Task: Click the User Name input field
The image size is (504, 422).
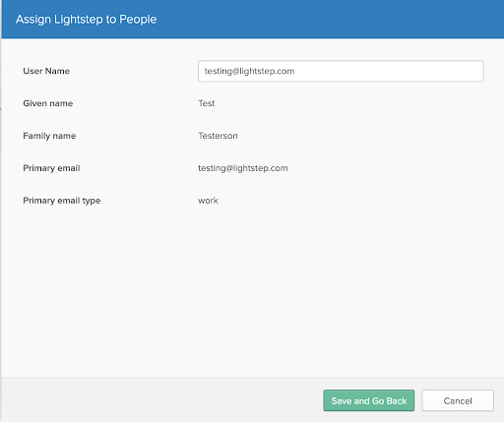Action: [x=341, y=71]
